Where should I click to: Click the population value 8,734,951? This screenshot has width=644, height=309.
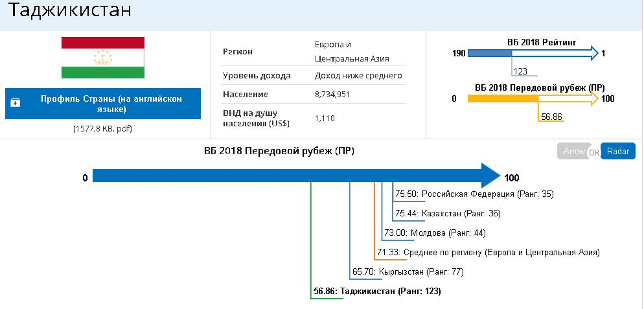338,95
